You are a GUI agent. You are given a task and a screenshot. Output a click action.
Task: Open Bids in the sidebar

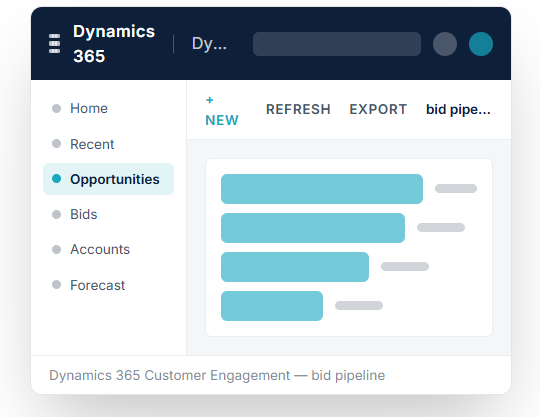pos(108,214)
